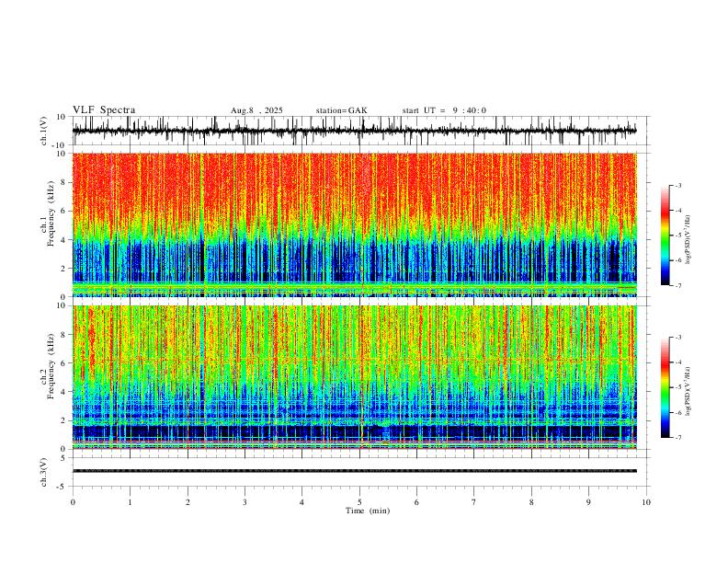Click the "-7" tick on ch.1 color bar
The image size is (728, 563).
tap(678, 286)
